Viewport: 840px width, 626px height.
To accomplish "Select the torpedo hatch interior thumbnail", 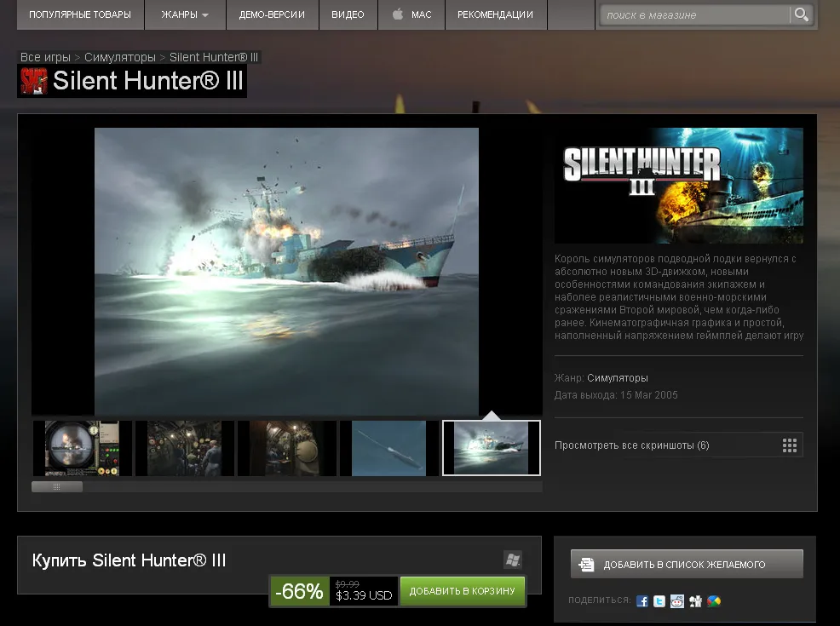I will [286, 448].
